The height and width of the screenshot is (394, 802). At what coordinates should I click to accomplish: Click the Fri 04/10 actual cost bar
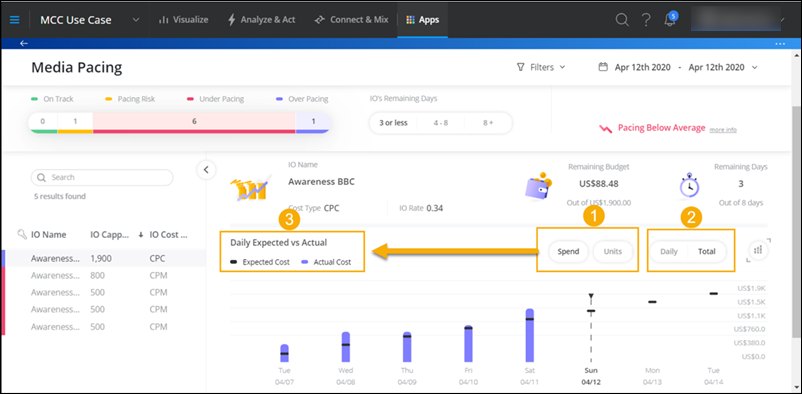468,343
